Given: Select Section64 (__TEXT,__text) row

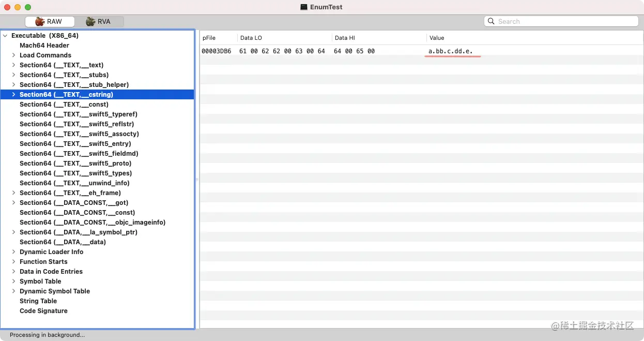Looking at the screenshot, I should coord(97,65).
